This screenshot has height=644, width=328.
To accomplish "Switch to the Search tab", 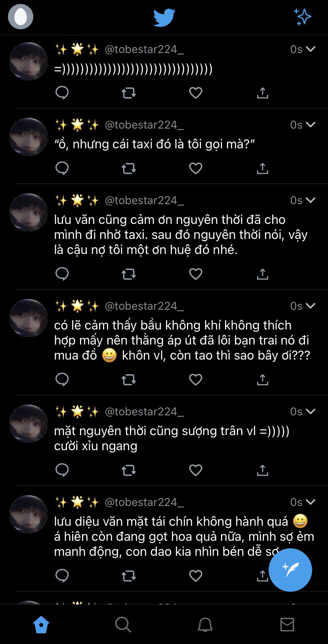I will click(x=123, y=625).
